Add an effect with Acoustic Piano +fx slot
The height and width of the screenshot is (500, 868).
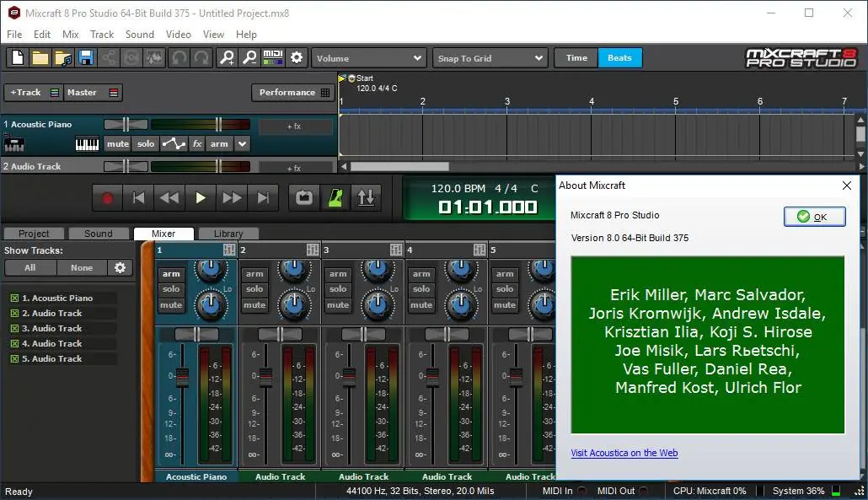click(295, 126)
